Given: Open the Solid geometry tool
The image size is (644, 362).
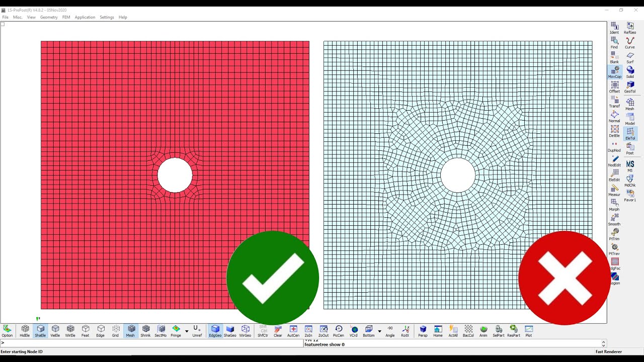Looking at the screenshot, I should (630, 72).
